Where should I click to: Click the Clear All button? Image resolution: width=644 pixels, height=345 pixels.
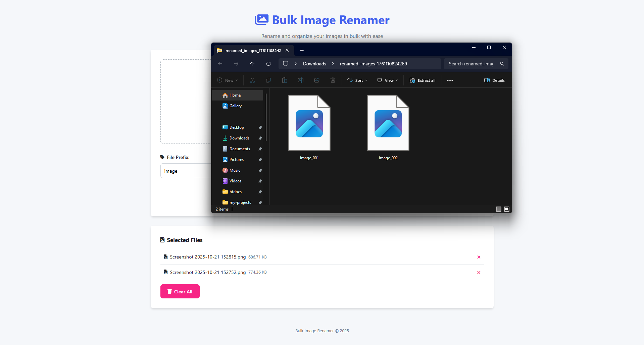point(180,291)
